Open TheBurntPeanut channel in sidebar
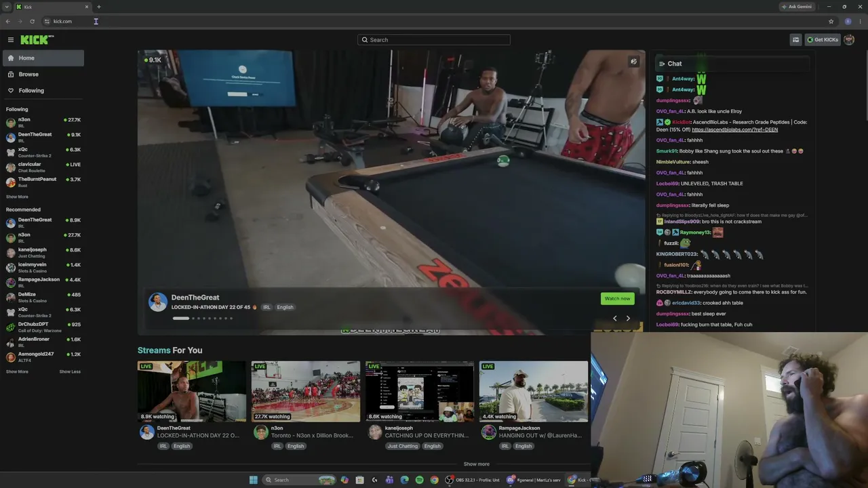This screenshot has height=488, width=868. [x=43, y=182]
